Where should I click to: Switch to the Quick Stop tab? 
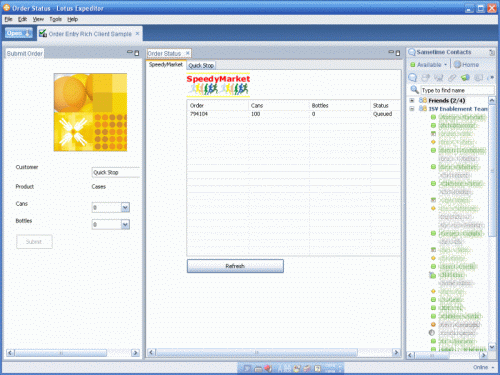(201, 65)
